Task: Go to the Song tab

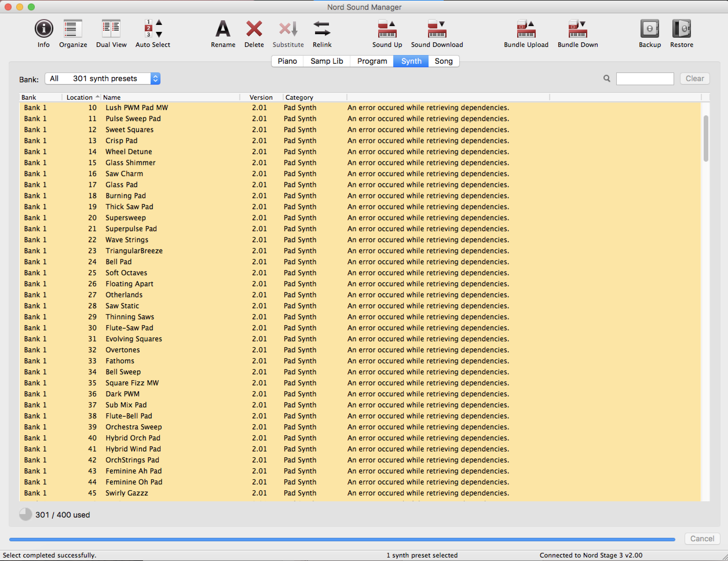Action: click(444, 61)
